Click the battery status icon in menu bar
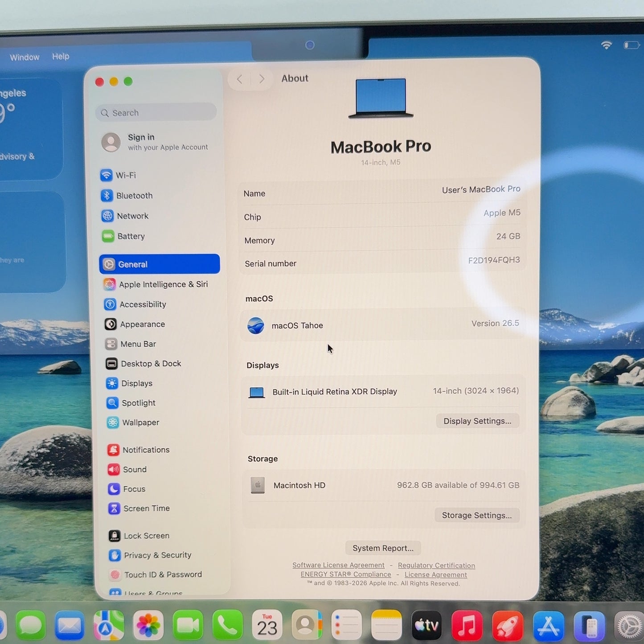The width and height of the screenshot is (644, 644). (x=632, y=45)
